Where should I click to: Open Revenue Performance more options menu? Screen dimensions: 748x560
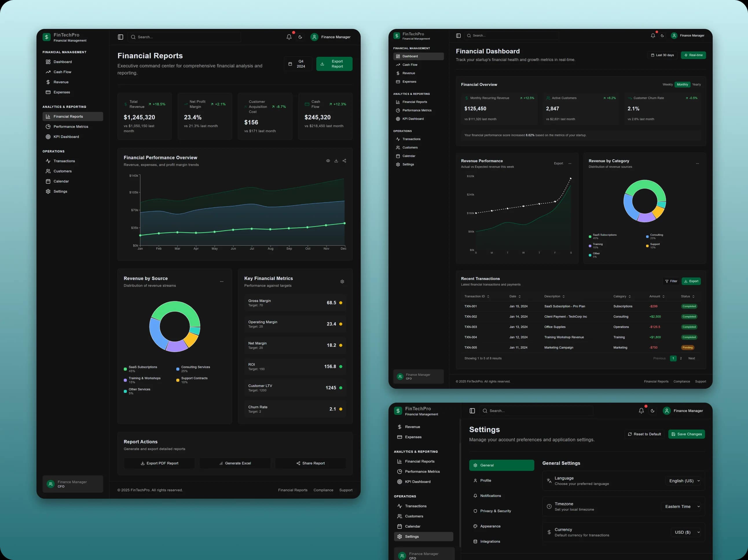pyautogui.click(x=570, y=163)
